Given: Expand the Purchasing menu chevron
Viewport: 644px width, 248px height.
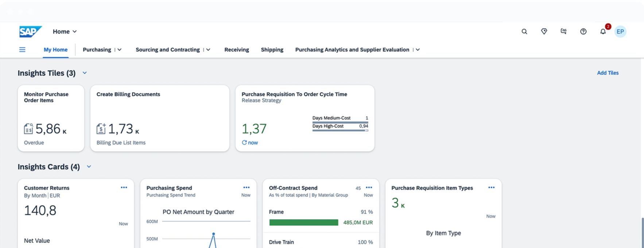Looking at the screenshot, I should pyautogui.click(x=119, y=50).
